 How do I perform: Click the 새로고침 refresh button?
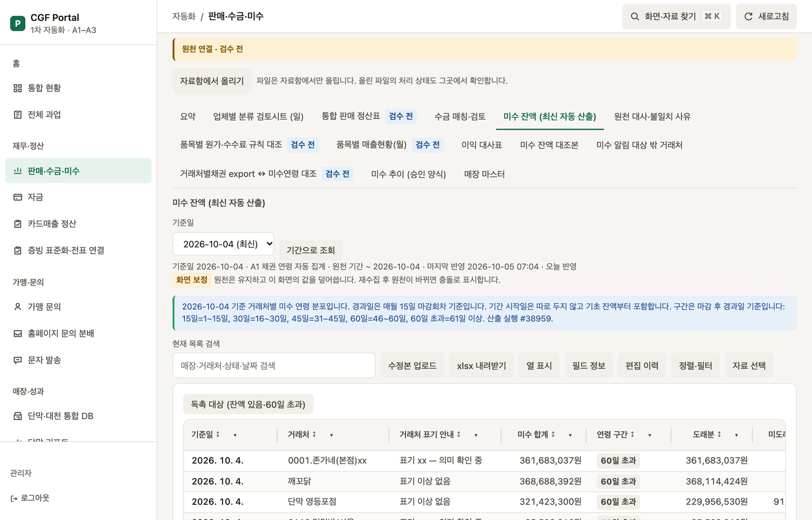[766, 16]
